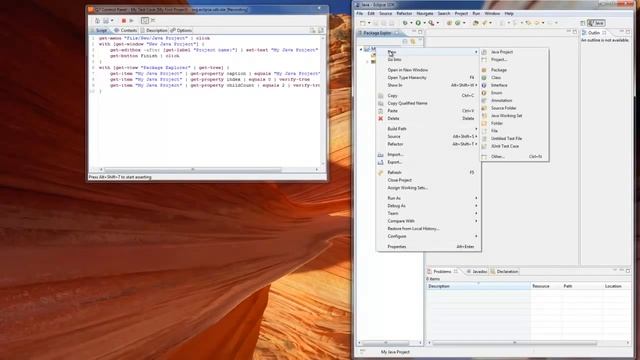This screenshot has height=360, width=640.
Task: Click the horizontal scrollbar of the script editor
Action: tap(193, 169)
